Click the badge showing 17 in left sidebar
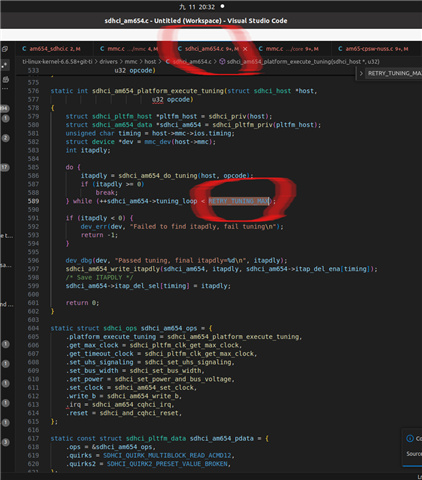 5,167
